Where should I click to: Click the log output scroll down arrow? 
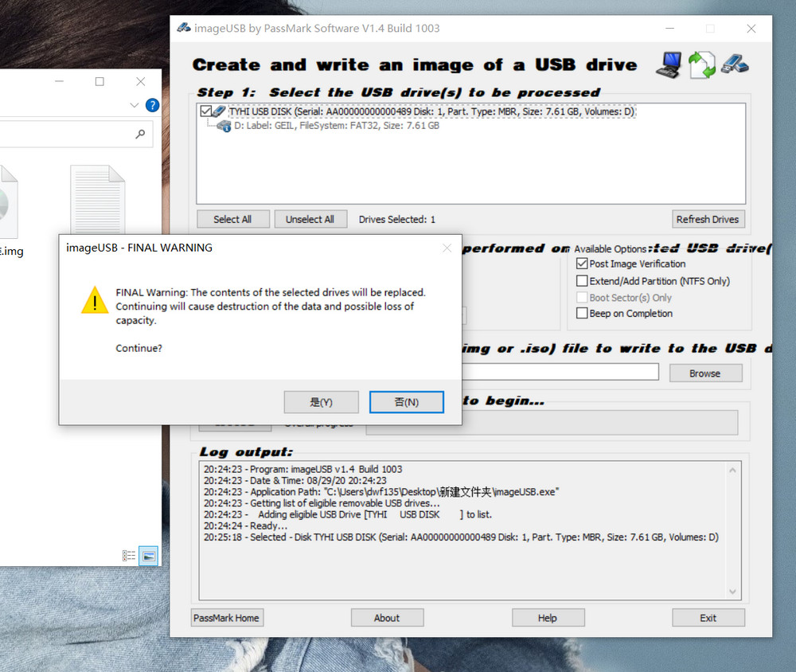pos(732,592)
